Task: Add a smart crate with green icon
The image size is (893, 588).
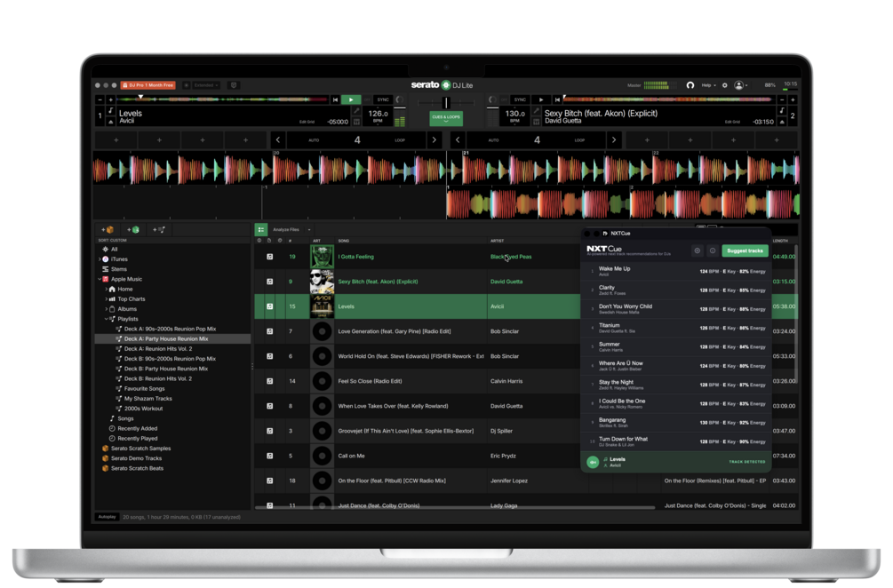Action: click(x=132, y=230)
